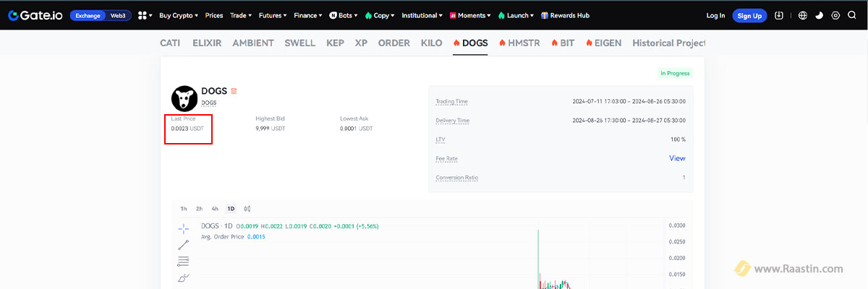This screenshot has width=868, height=289.
Task: Switch to Web3 mode
Action: [x=118, y=15]
